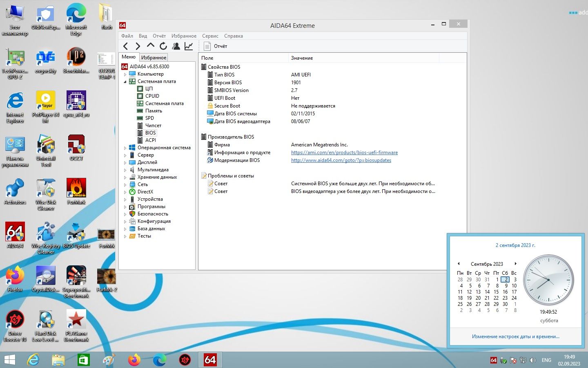The image size is (588, 368).
Task: Select the ACPI tree item
Action: pyautogui.click(x=151, y=140)
